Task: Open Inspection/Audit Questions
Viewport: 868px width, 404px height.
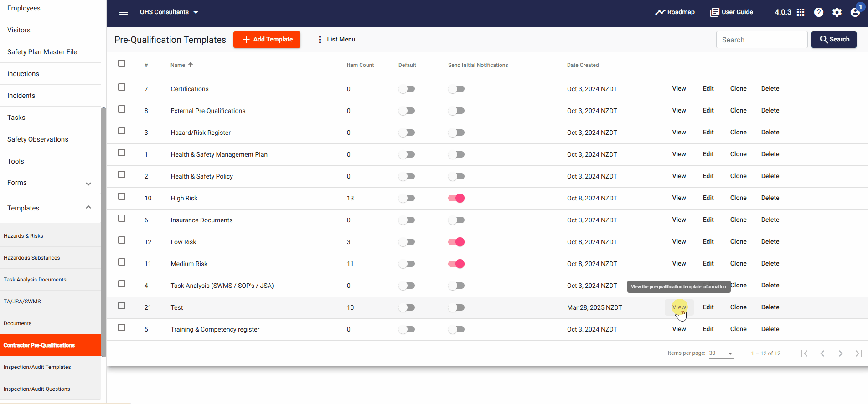Action: pyautogui.click(x=37, y=389)
